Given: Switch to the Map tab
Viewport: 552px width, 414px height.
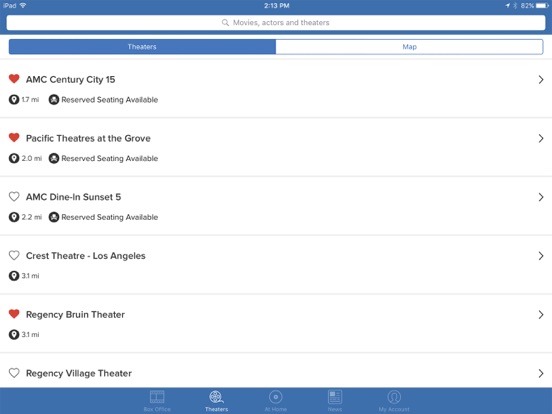Looking at the screenshot, I should pyautogui.click(x=409, y=47).
